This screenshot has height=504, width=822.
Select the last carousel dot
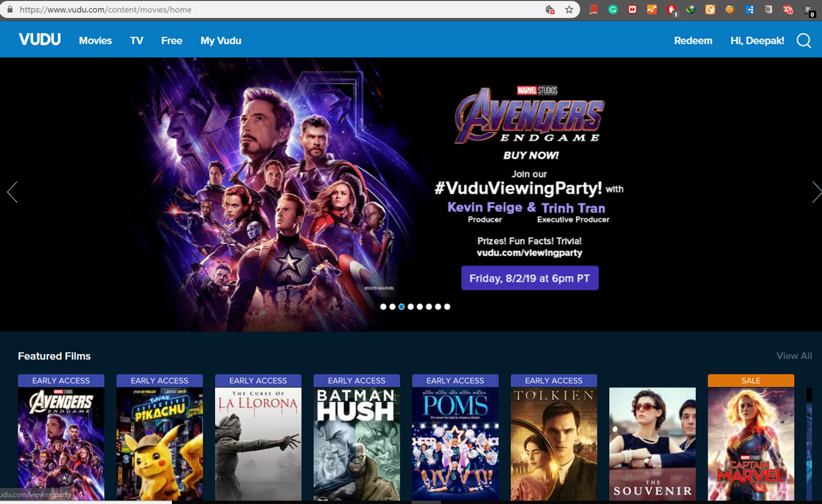[x=447, y=307]
